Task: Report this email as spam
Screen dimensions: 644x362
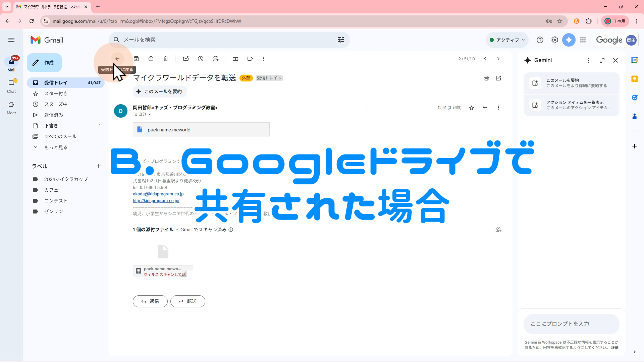Action: coord(151,59)
